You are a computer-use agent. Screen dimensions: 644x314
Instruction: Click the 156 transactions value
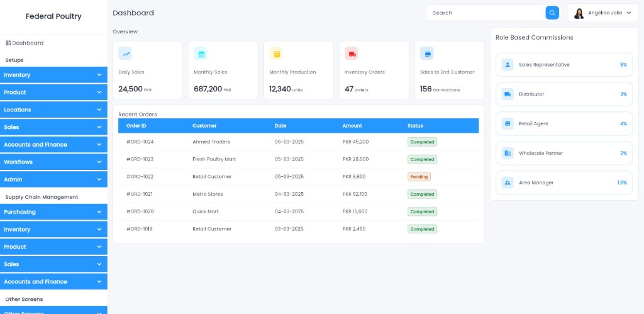(x=440, y=89)
